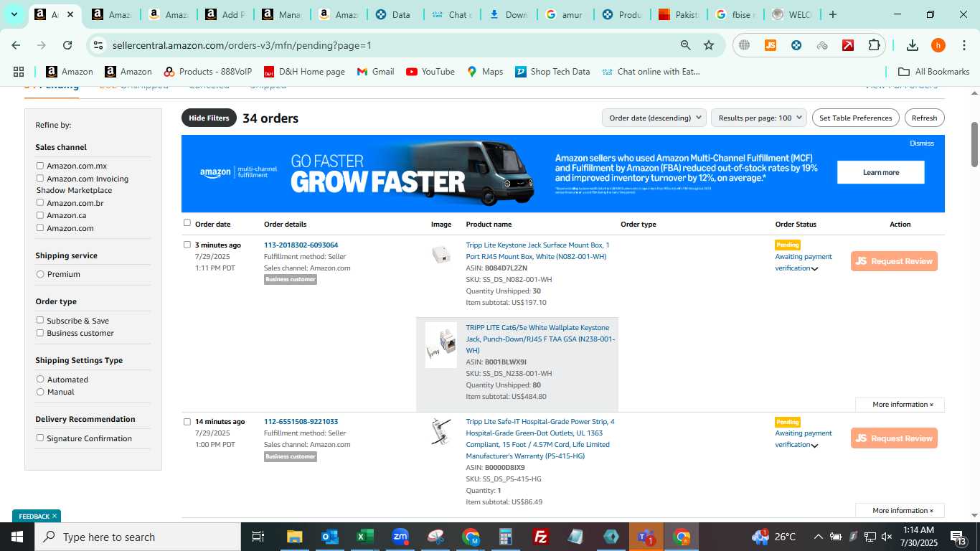Click the browser back arrow
This screenshot has width=980, height=551.
tap(16, 45)
